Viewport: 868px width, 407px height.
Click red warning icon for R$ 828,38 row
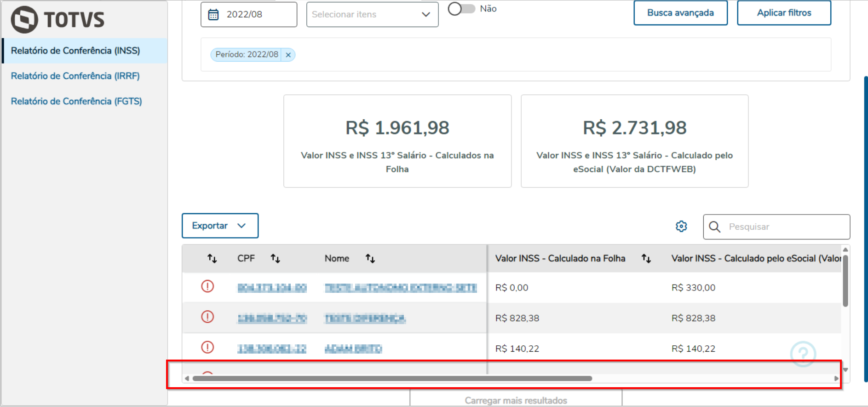207,317
